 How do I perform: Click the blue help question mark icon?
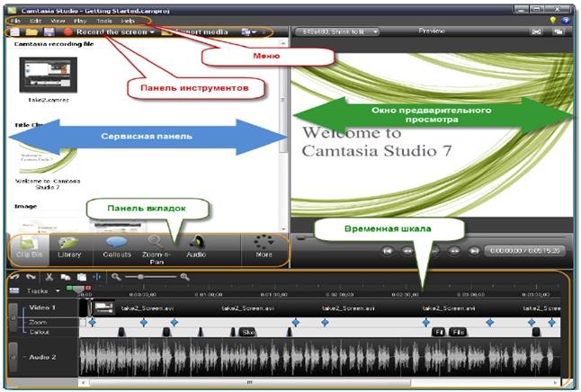tap(566, 21)
